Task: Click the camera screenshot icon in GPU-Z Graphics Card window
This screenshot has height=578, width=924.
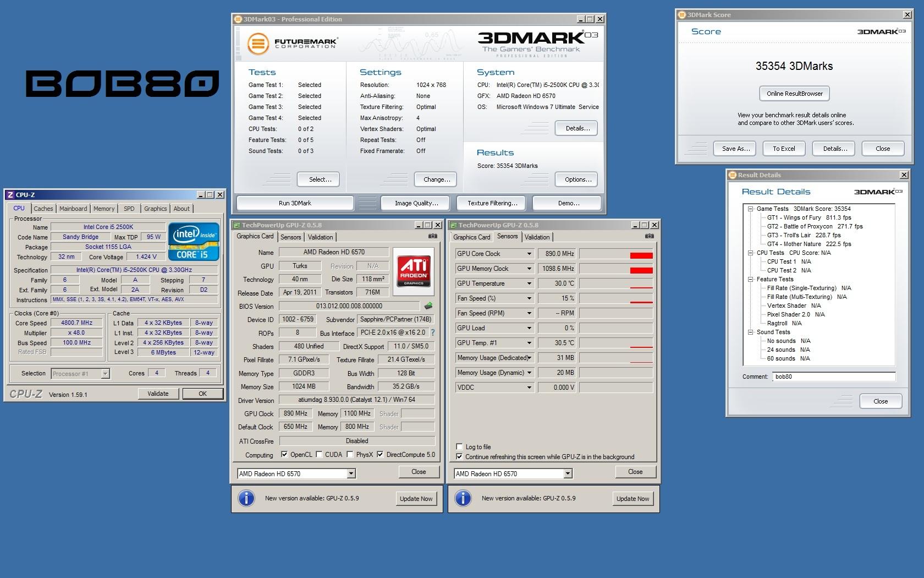Action: [433, 236]
